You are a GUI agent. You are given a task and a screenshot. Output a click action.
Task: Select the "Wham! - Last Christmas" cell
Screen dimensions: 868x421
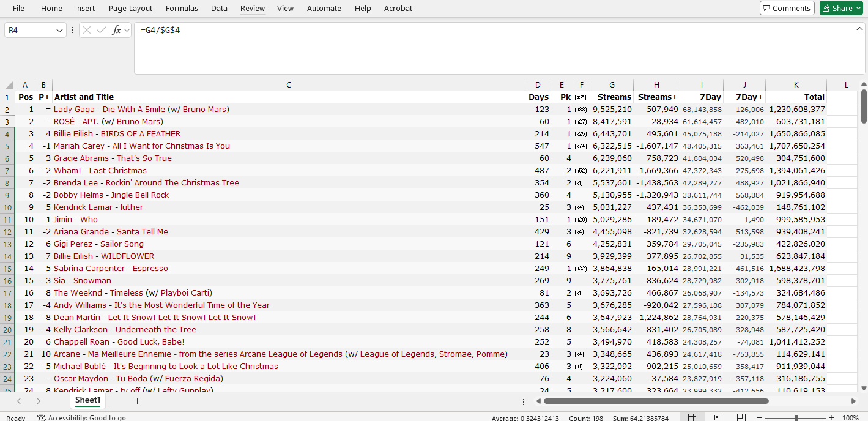point(289,171)
